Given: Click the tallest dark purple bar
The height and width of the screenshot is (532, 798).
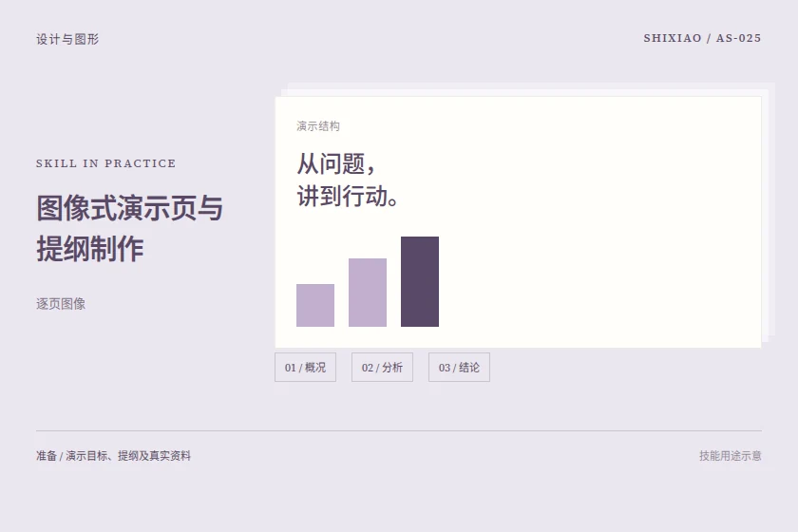Looking at the screenshot, I should tap(420, 281).
